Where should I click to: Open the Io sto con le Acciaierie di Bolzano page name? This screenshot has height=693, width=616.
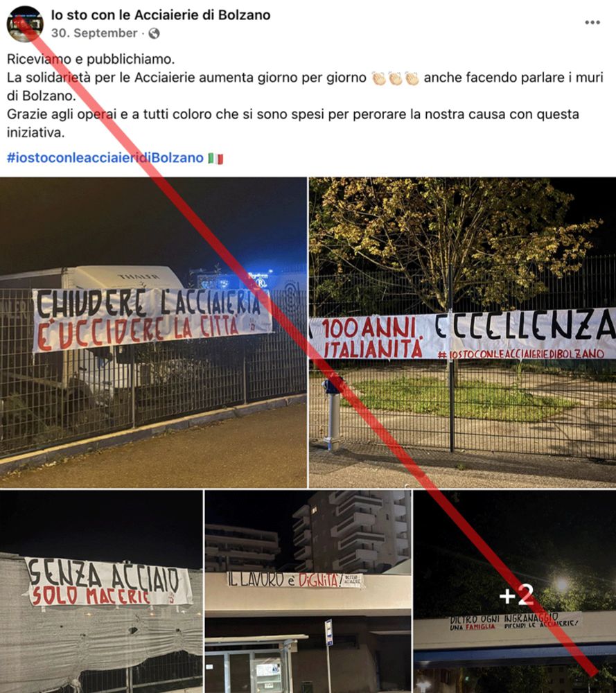click(161, 15)
